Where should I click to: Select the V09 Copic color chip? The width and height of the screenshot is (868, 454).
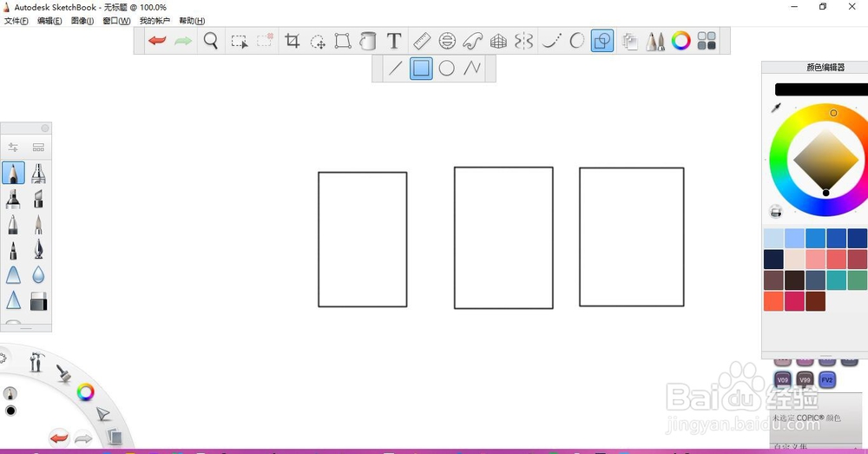pyautogui.click(x=782, y=380)
